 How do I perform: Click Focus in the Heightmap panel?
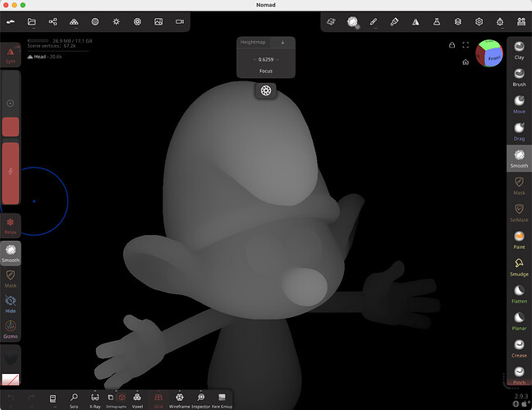[266, 71]
